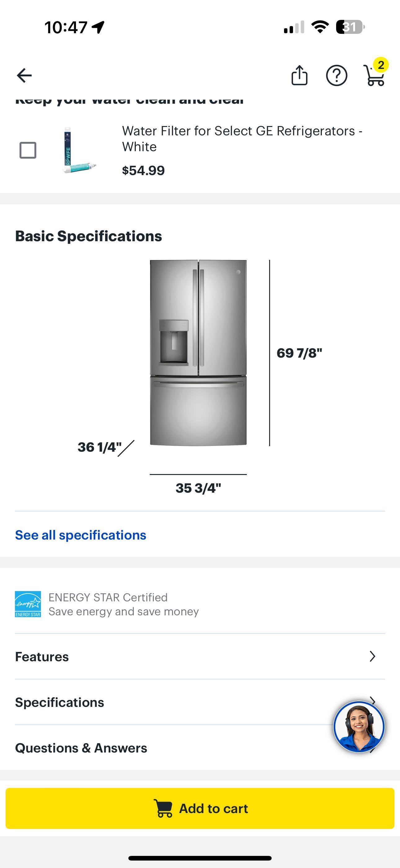Open the share icon
The width and height of the screenshot is (400, 868).
(299, 75)
